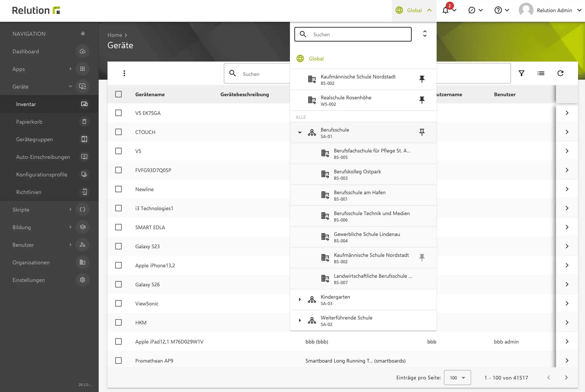Refresh the device table
Viewport: 585px width, 392px height.
click(x=560, y=73)
